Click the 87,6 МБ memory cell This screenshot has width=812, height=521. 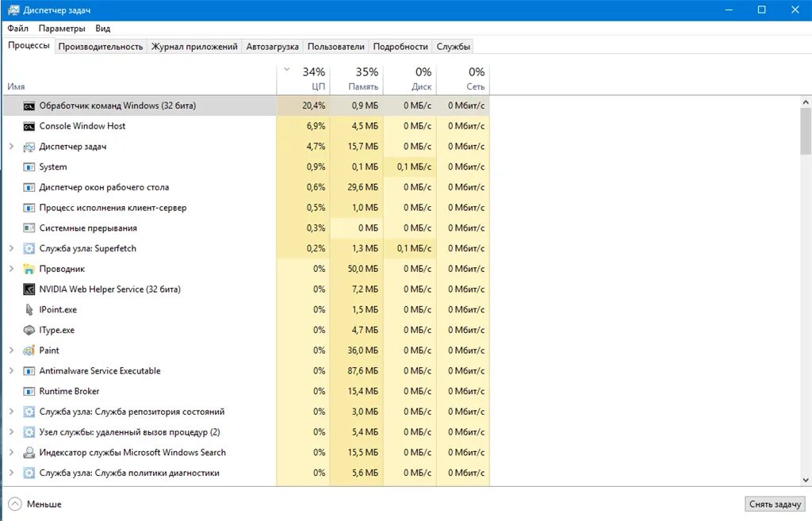click(x=357, y=371)
